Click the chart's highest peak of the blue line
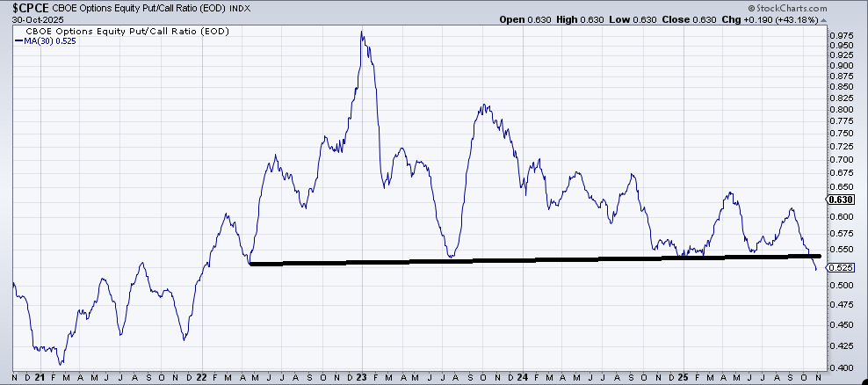The height and width of the screenshot is (385, 868). [362, 33]
